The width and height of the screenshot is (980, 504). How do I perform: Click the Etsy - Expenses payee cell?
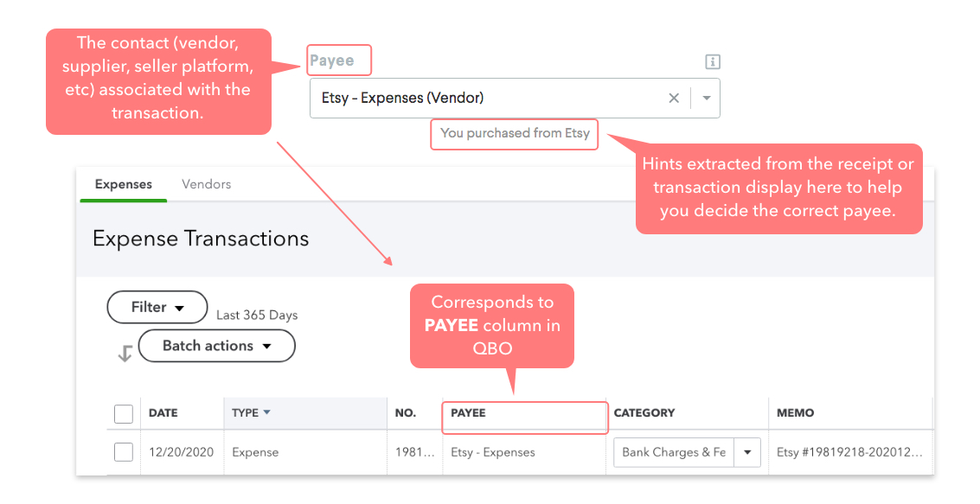[x=492, y=452]
